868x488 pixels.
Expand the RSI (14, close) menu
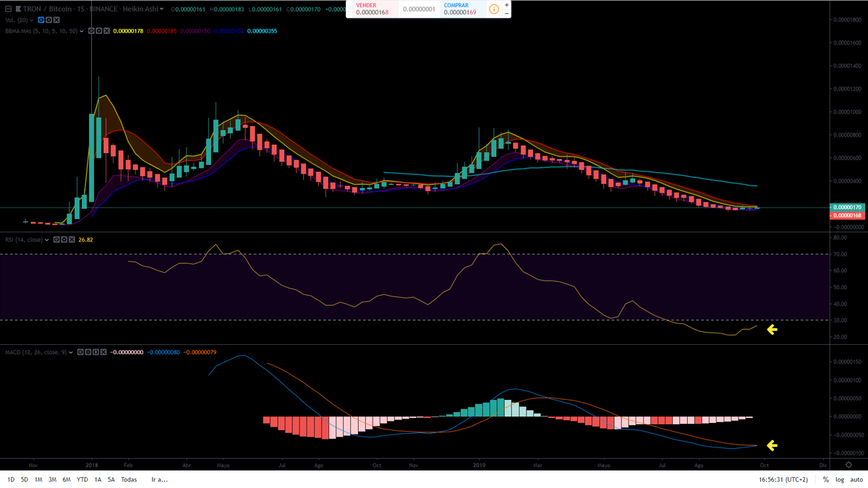[47, 239]
